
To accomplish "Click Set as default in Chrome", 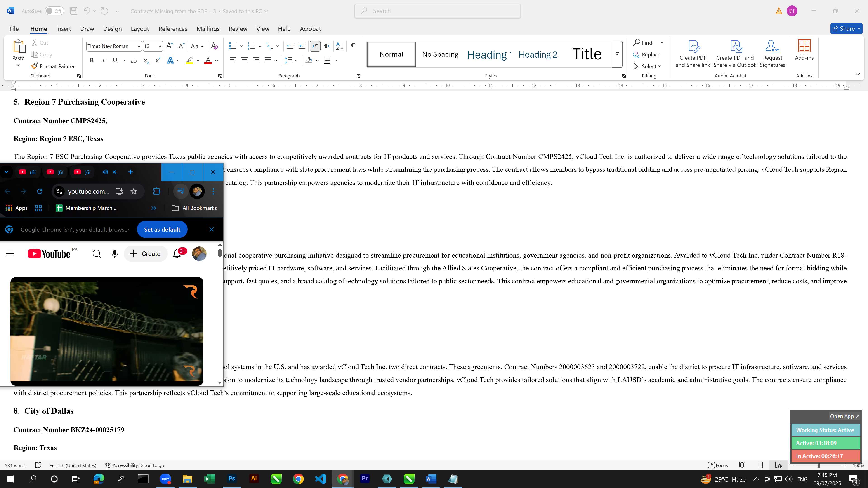I will (x=162, y=229).
